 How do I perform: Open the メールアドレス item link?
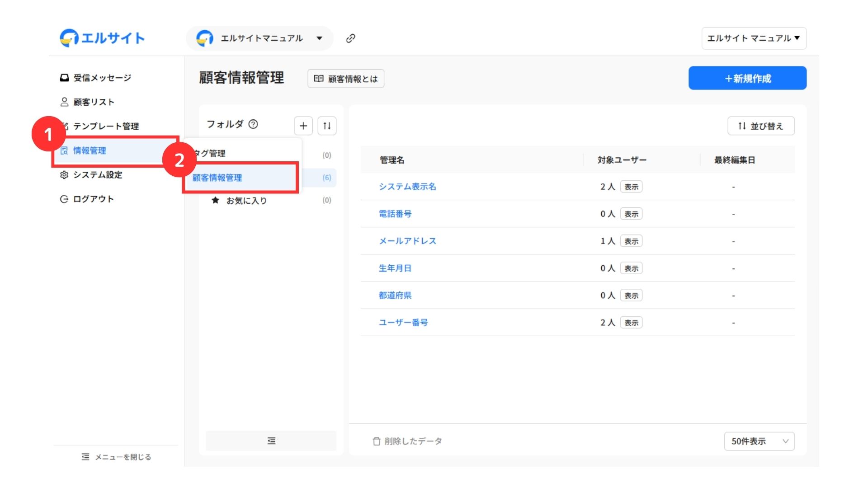coord(407,241)
